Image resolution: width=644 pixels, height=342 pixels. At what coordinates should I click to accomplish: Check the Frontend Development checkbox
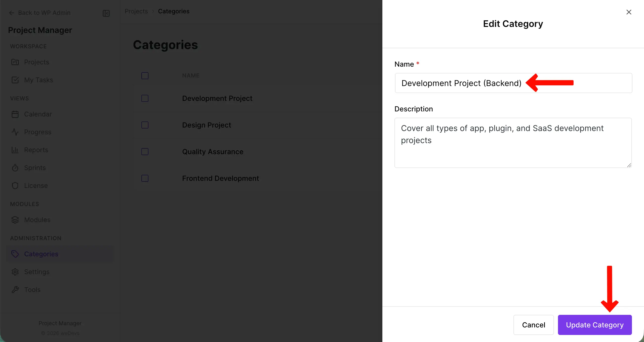click(145, 178)
